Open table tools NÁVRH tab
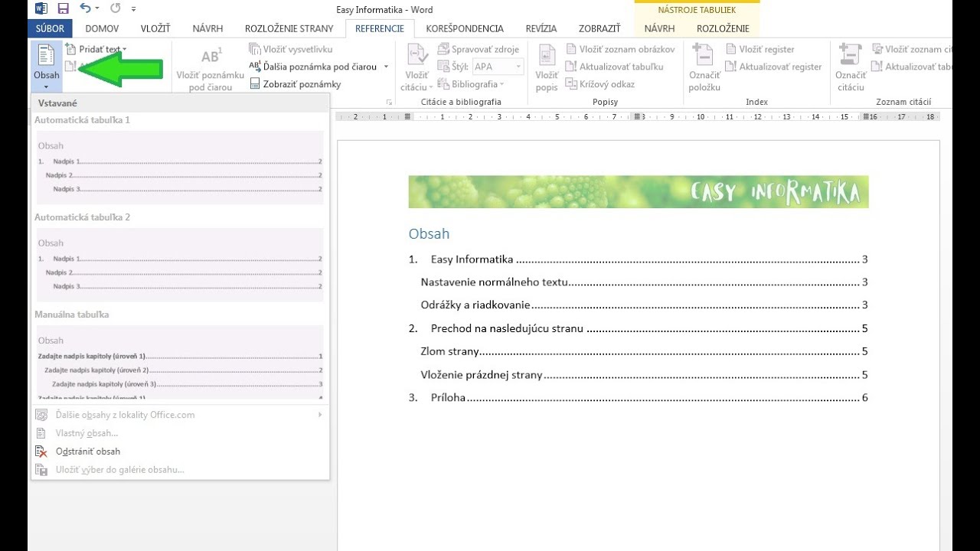Screen dimensions: 980x551 [x=659, y=28]
